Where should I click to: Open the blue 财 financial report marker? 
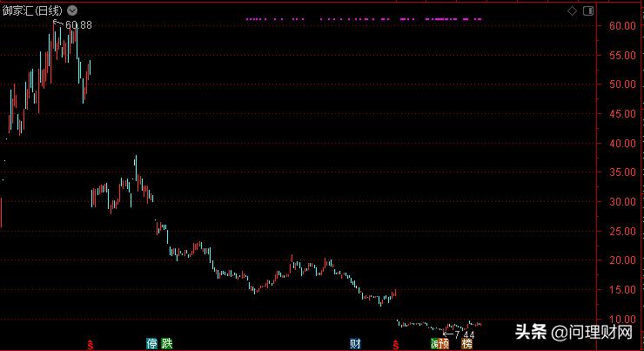[x=355, y=343]
